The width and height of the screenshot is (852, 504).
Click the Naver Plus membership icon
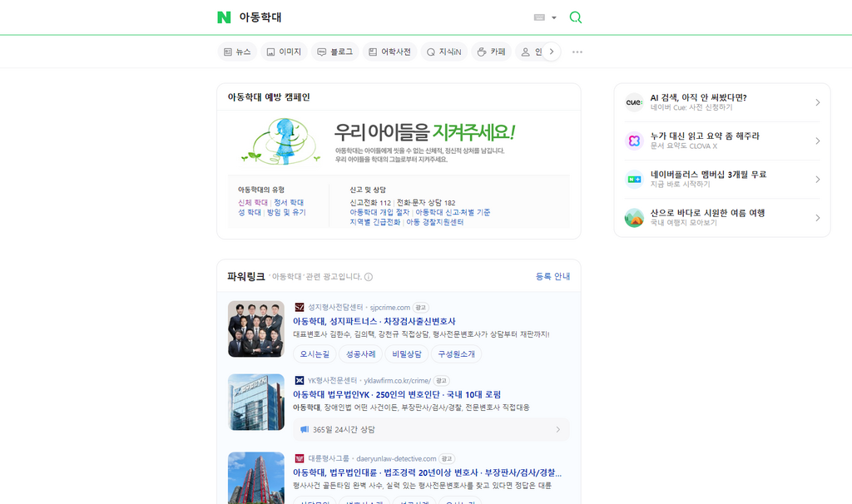tap(634, 179)
